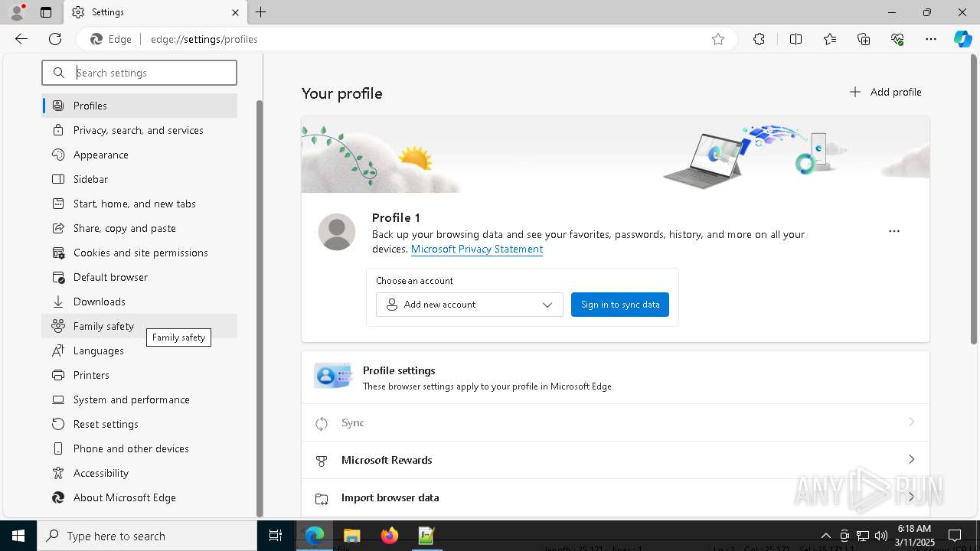
Task: Click the network tray icon
Action: 863,536
